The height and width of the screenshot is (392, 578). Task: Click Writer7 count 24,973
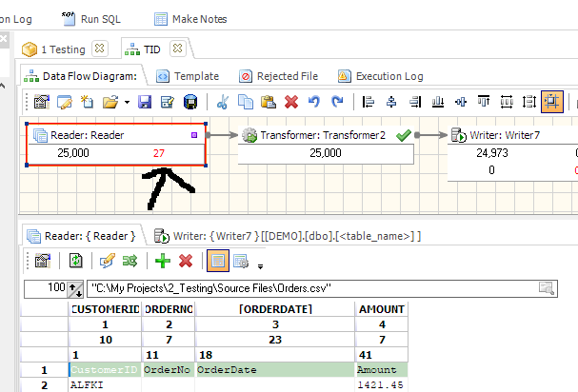[492, 153]
